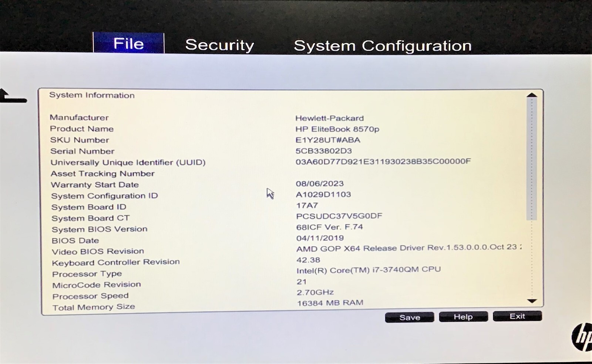Select the serial 5CB33802D3
This screenshot has width=592, height=364.
click(323, 151)
